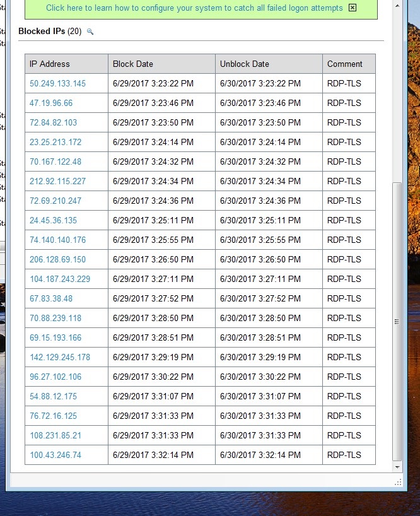This screenshot has height=516, width=420.
Task: Open IP address 23.25.213.172
Action: point(55,142)
